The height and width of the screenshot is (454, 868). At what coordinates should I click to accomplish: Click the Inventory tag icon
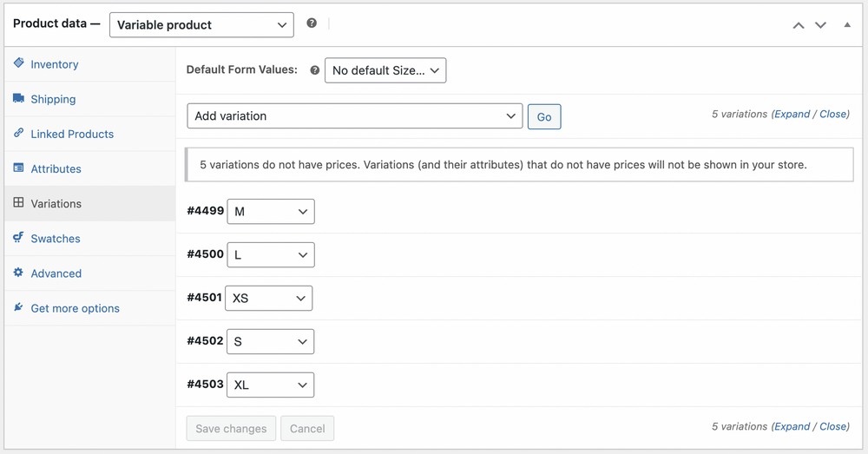coord(19,63)
